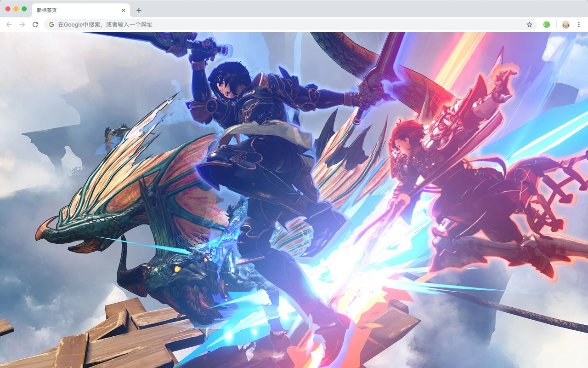Screen dimensions: 588x368
Task: Click the browser forward arrow
Action: click(x=22, y=24)
